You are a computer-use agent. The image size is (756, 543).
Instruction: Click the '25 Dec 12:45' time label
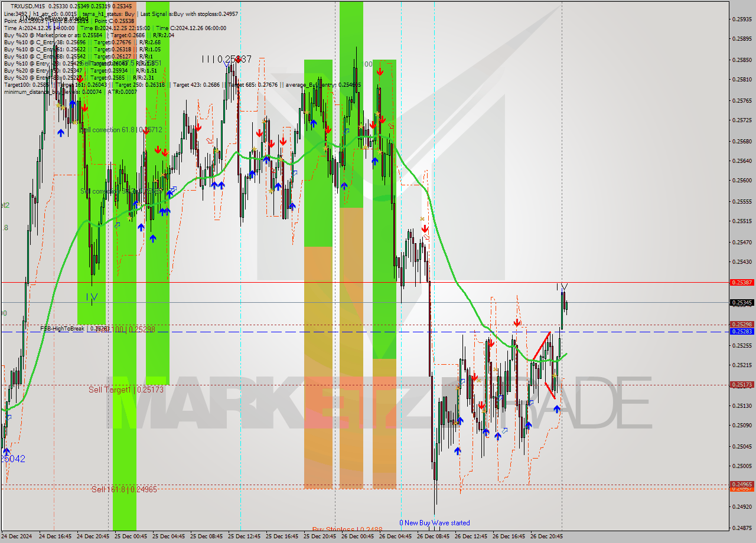coord(245,537)
